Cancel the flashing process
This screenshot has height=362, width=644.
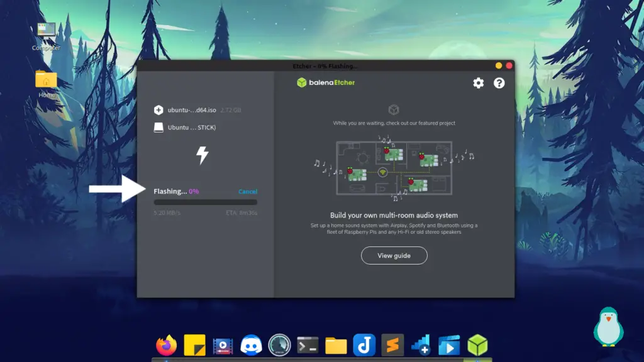pyautogui.click(x=248, y=191)
